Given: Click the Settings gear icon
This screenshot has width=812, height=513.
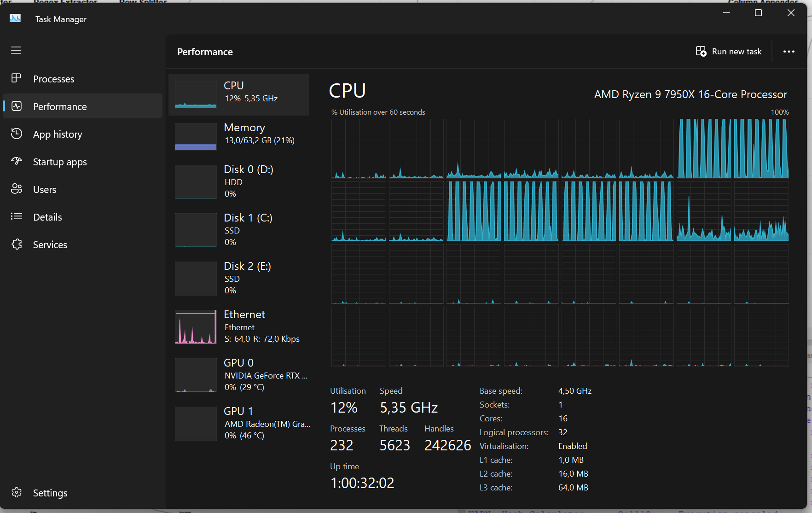Looking at the screenshot, I should coord(17,492).
